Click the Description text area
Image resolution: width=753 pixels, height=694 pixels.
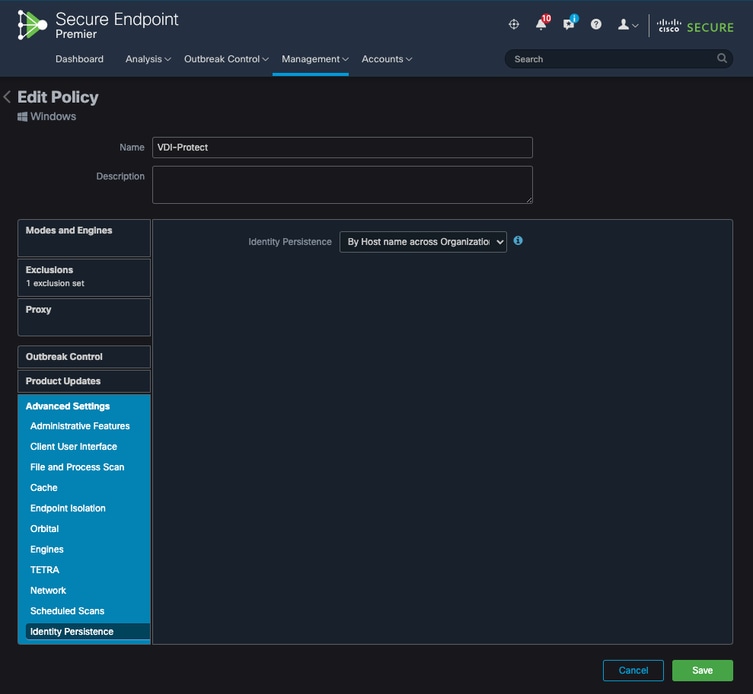pyautogui.click(x=342, y=185)
